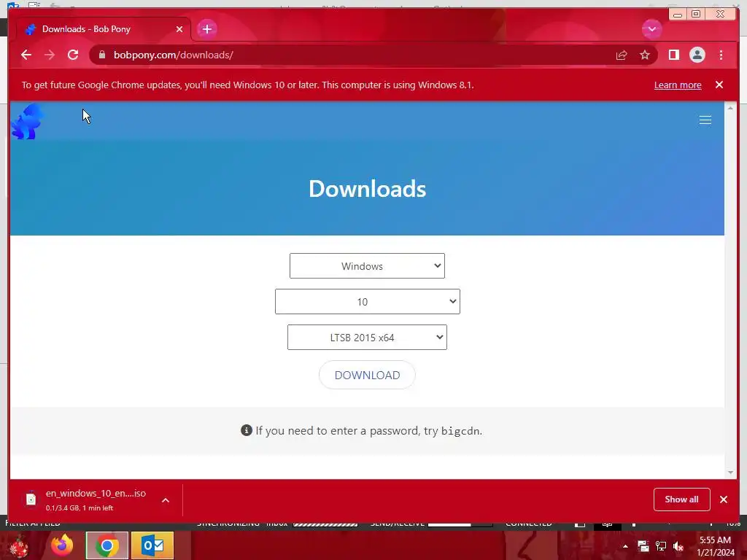The height and width of the screenshot is (560, 747).
Task: Open the tab search chevron button
Action: pyautogui.click(x=651, y=29)
